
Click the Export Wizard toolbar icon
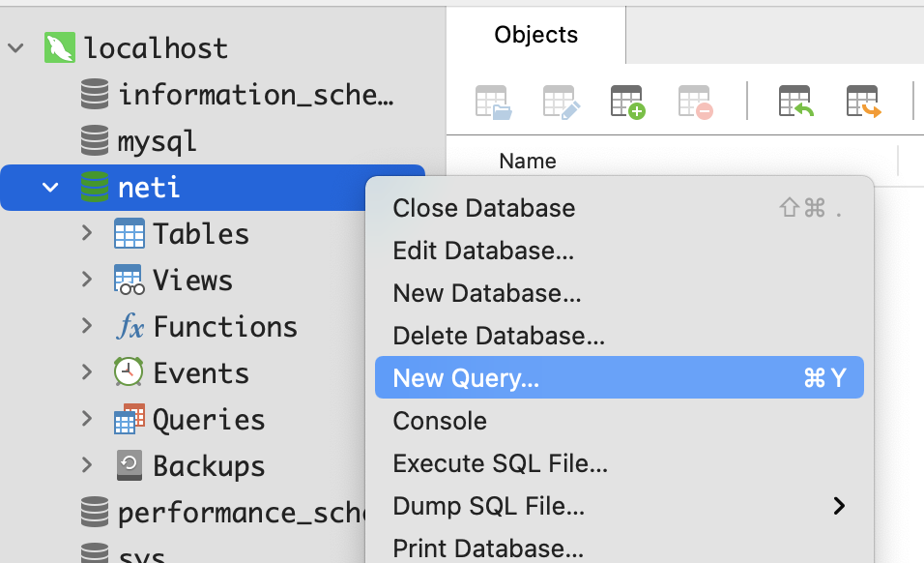click(x=864, y=102)
